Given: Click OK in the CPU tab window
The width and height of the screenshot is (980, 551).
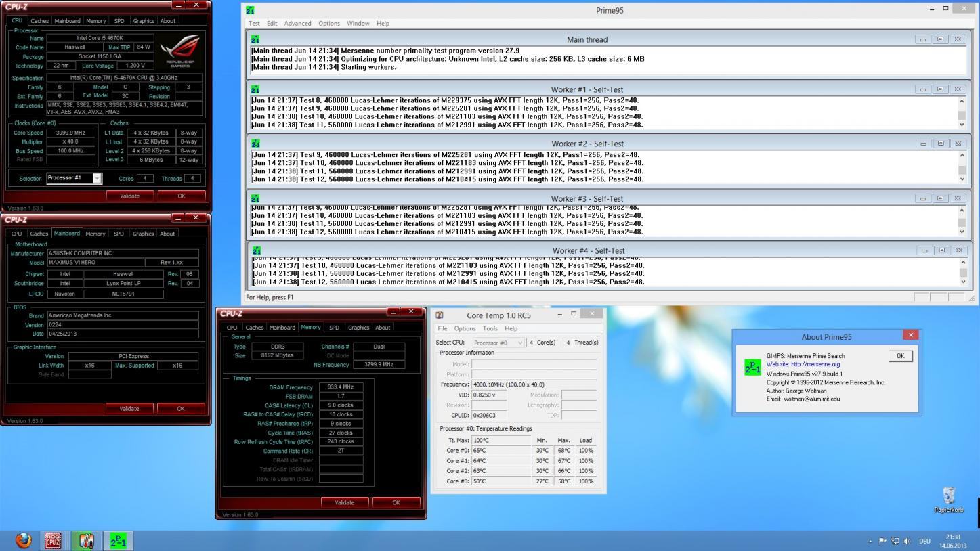Looking at the screenshot, I should [181, 196].
